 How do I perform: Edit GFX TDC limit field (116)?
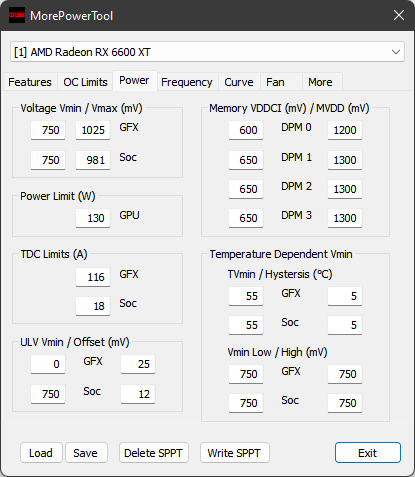[x=93, y=277]
